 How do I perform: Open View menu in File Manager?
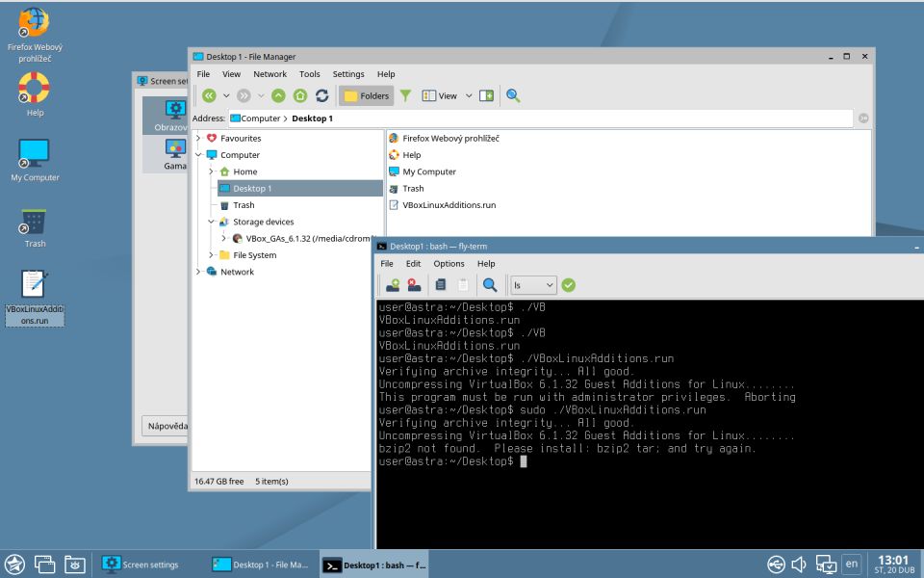click(231, 74)
